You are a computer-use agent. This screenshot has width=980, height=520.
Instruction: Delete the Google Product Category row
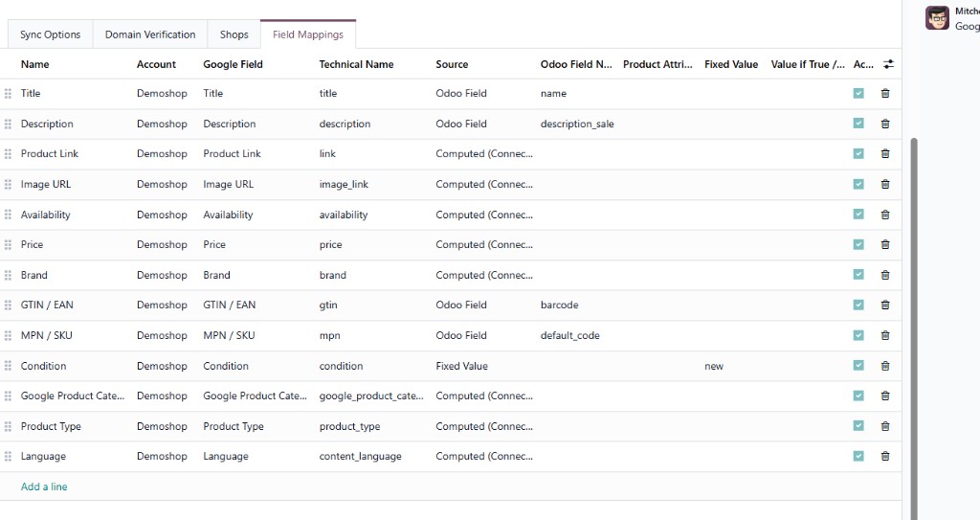(x=885, y=396)
